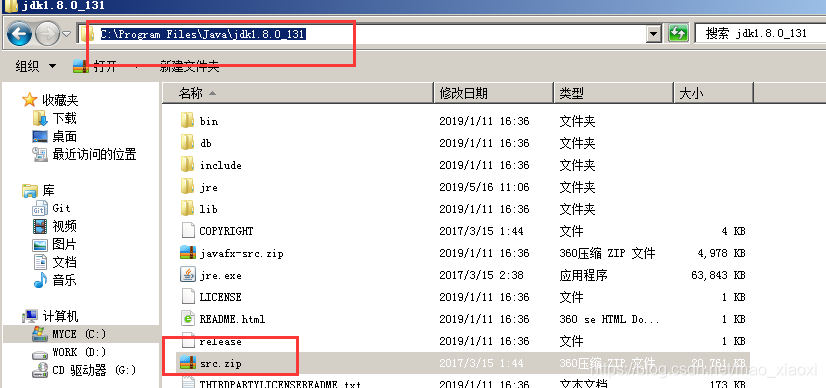Image resolution: width=826 pixels, height=388 pixels.
Task: Select the include folder icon
Action: [x=188, y=165]
